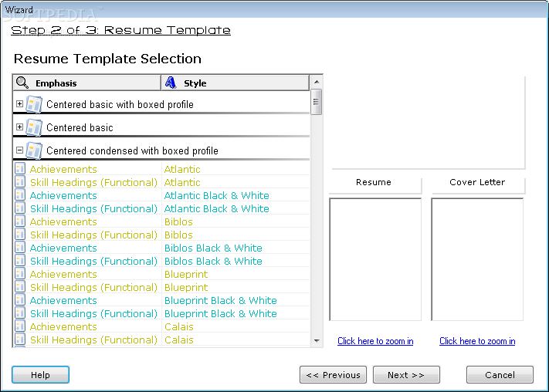Select Centered condensed with boxed profile label
The height and width of the screenshot is (392, 549).
132,150
